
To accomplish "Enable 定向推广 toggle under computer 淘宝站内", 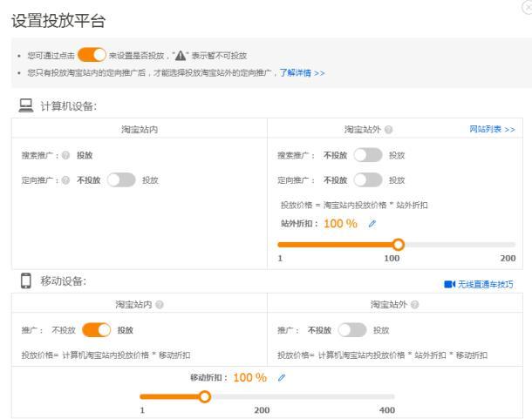I will click(121, 180).
